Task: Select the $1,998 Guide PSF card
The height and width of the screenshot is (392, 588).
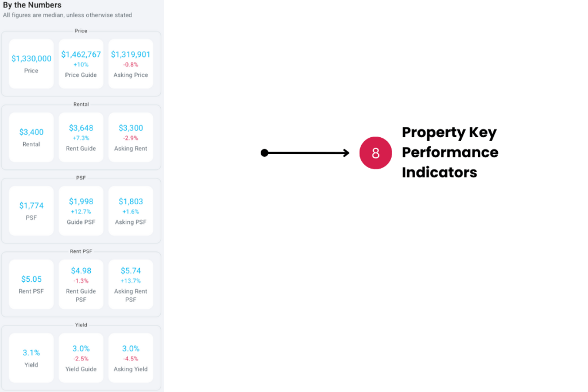Action: point(81,211)
